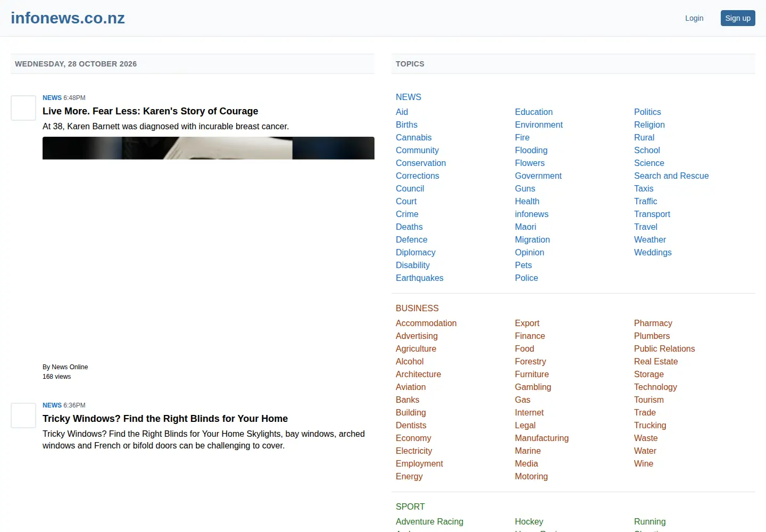Select the Accommodation business topic
766x532 pixels.
pos(426,323)
